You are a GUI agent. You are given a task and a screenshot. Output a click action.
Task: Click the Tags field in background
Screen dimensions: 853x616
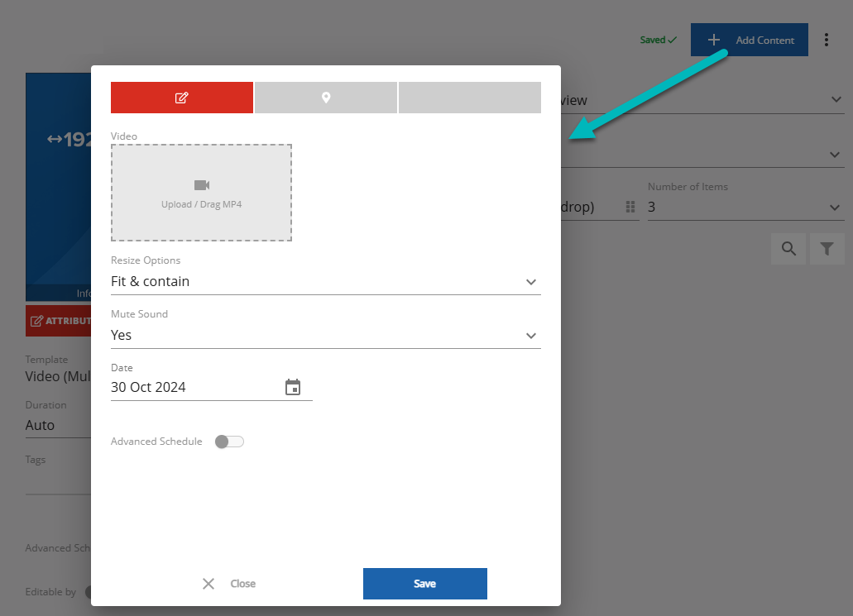(x=58, y=481)
